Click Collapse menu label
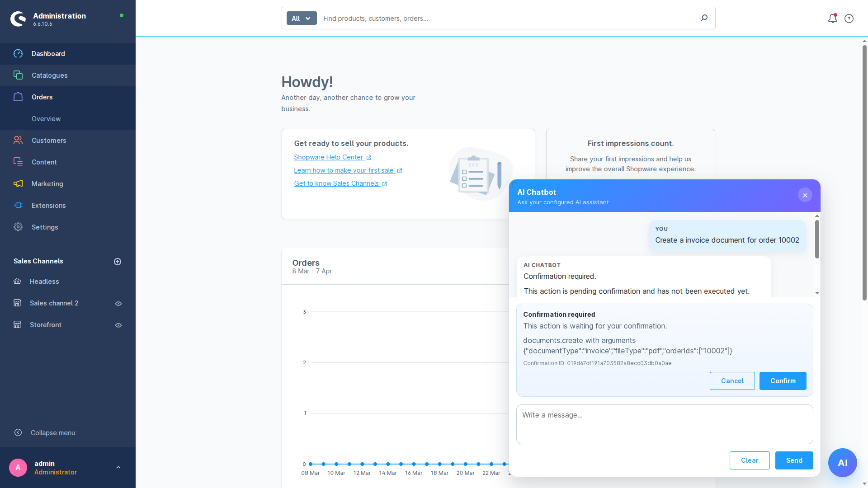The height and width of the screenshot is (488, 868). pos(53,433)
